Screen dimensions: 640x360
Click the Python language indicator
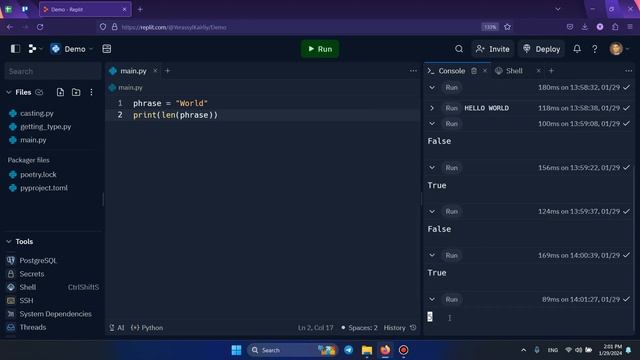click(147, 328)
